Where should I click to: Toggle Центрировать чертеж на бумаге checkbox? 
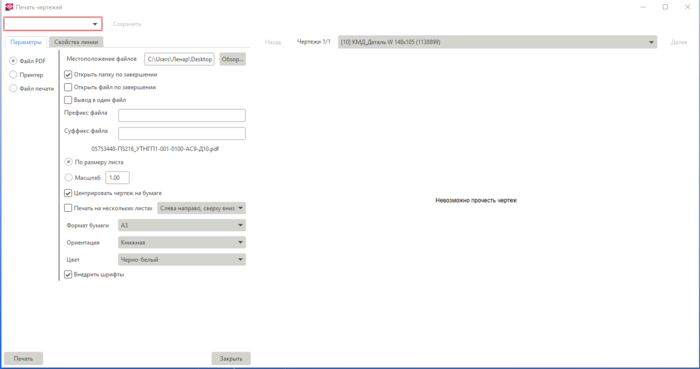pyautogui.click(x=68, y=193)
